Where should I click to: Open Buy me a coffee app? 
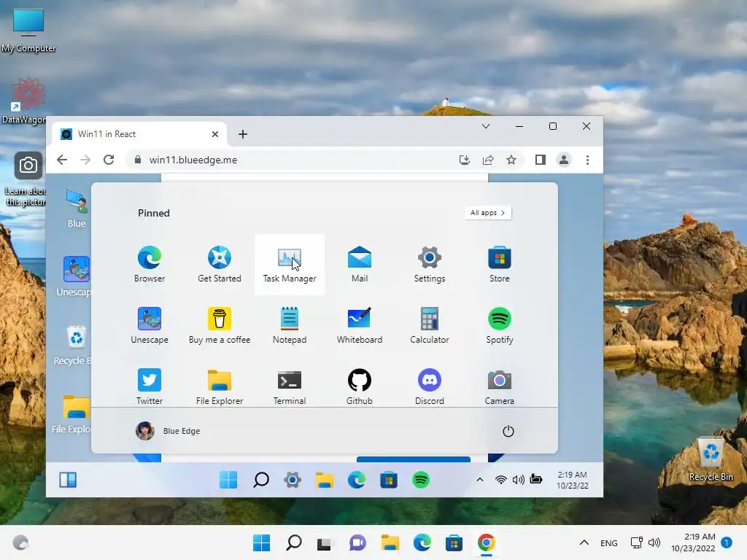(x=219, y=326)
